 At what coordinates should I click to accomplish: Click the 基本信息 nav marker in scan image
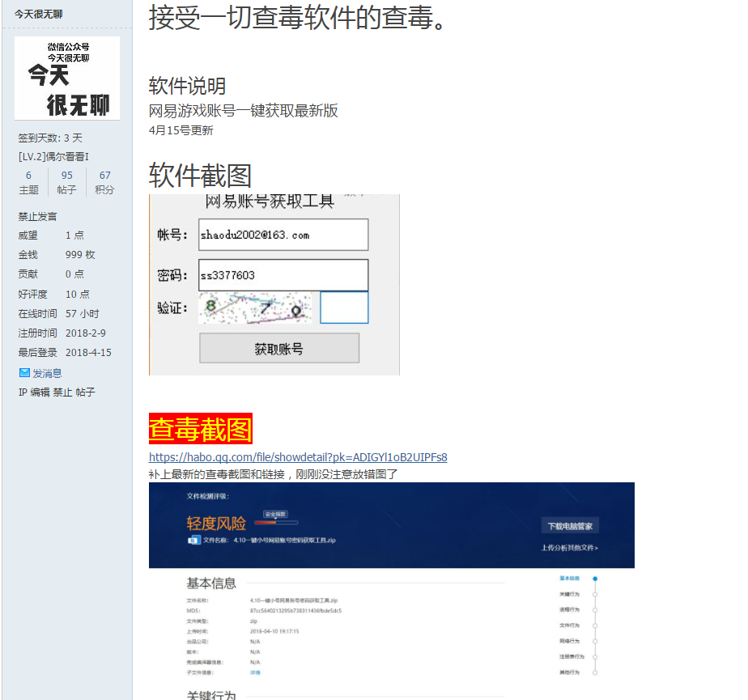coord(595,579)
